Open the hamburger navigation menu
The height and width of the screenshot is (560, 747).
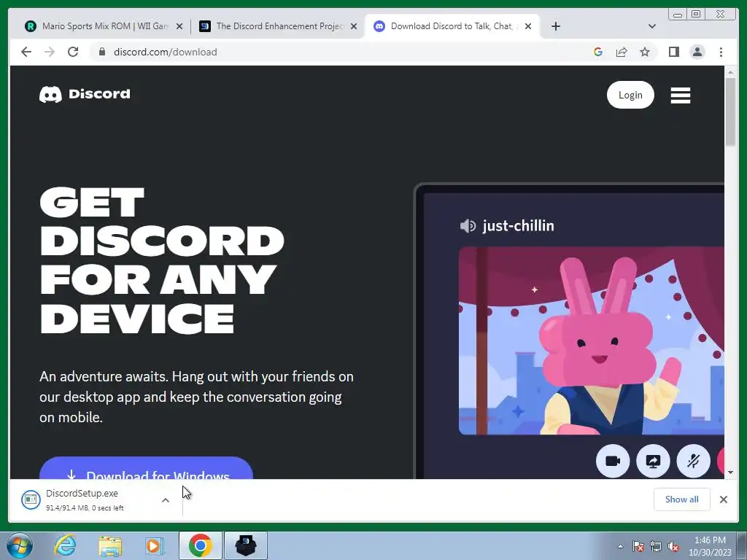(681, 96)
